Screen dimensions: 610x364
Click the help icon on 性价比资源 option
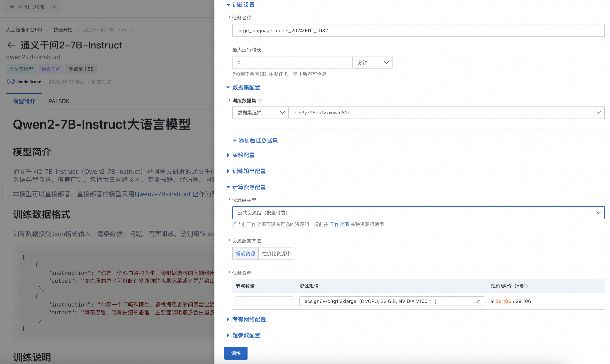click(x=289, y=254)
